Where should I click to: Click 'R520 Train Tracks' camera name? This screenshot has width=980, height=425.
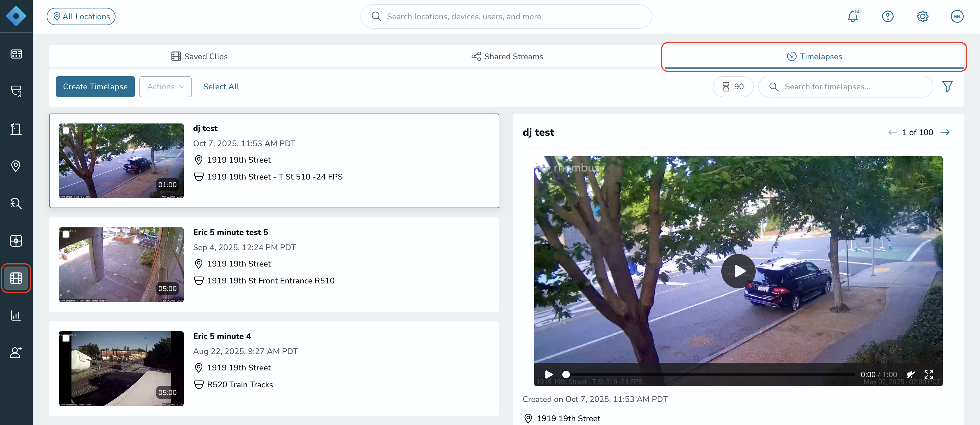pos(240,385)
